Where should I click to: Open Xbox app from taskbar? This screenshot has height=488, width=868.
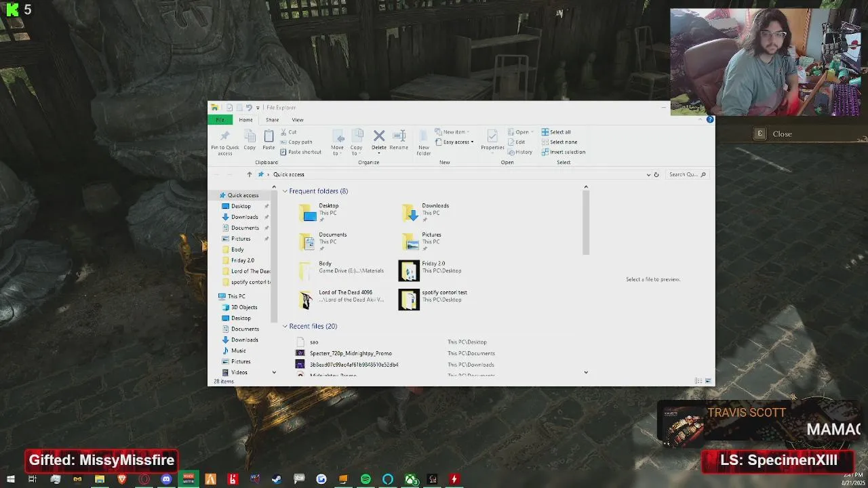[411, 479]
